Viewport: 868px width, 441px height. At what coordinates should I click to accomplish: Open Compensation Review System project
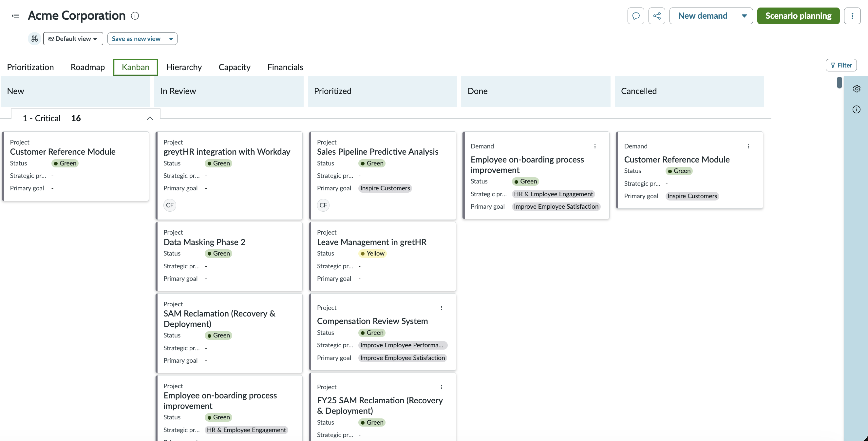(372, 321)
